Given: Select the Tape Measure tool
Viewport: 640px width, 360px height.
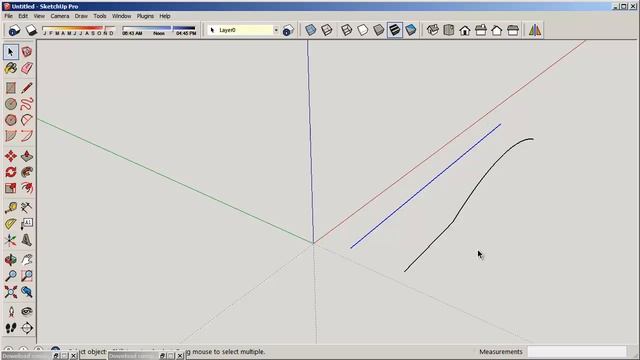Looking at the screenshot, I should point(11,208).
